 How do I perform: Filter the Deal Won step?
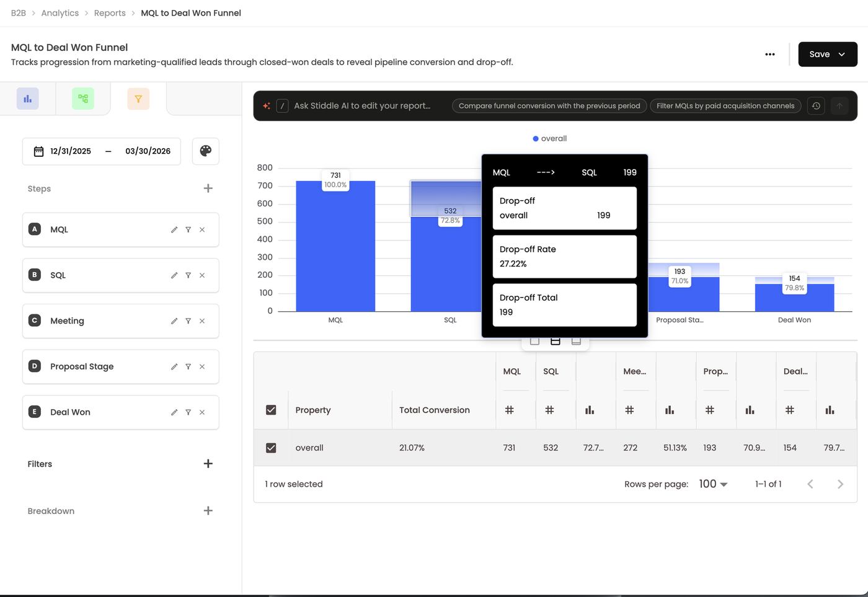coord(188,412)
